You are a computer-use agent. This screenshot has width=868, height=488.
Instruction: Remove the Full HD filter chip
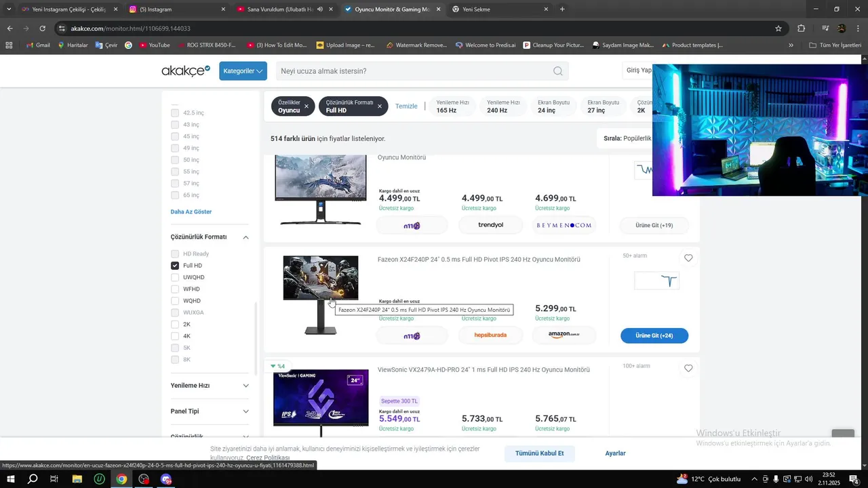380,106
